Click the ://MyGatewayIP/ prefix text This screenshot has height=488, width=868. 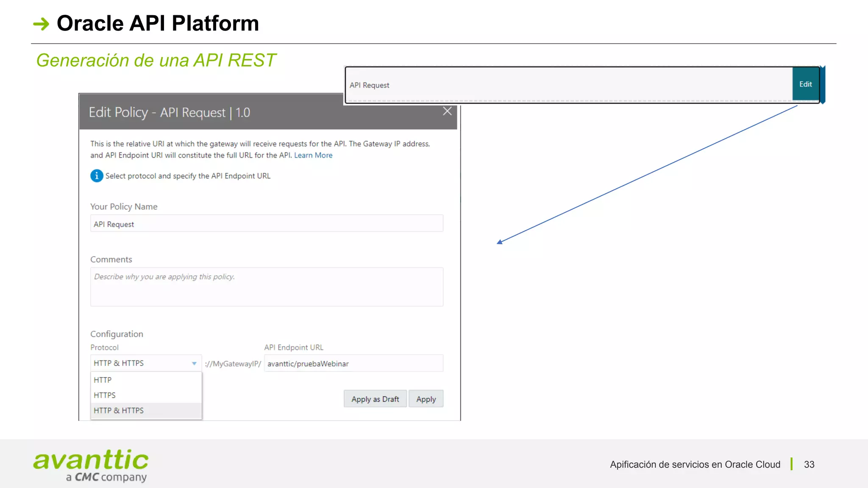233,364
